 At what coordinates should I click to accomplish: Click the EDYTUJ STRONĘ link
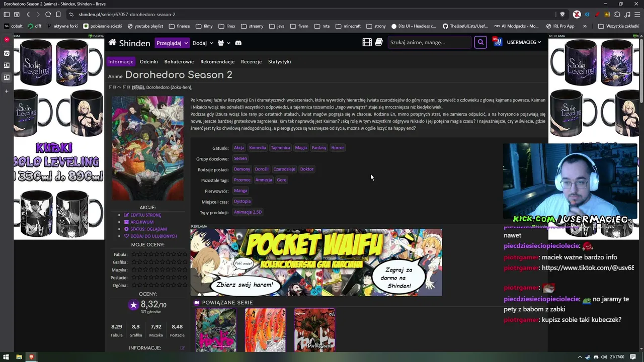click(142, 215)
